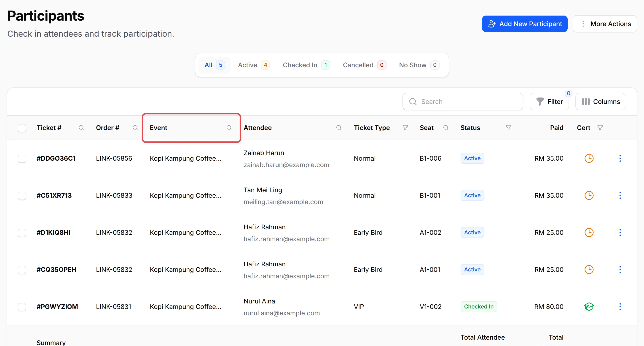Tick the checkbox for ticket #C51XR713
644x346 pixels.
(x=22, y=196)
